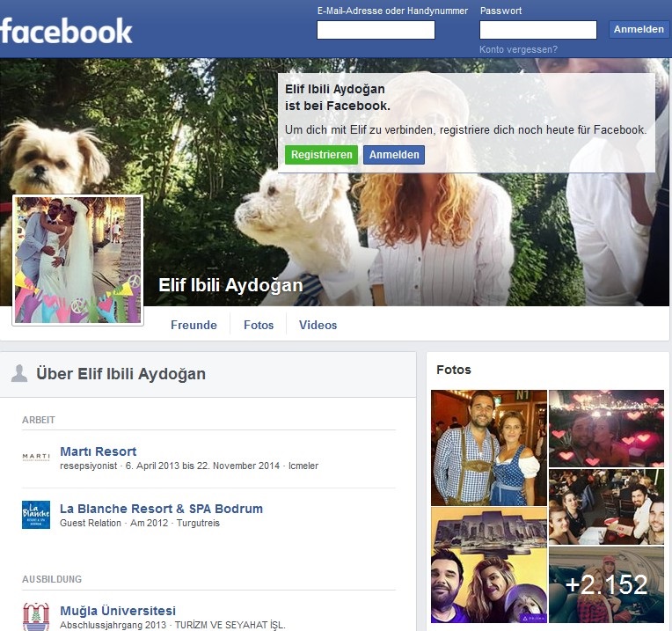Click the Elif Ibili Aydoğan name on cover
Image resolution: width=672 pixels, height=631 pixels.
coord(230,285)
